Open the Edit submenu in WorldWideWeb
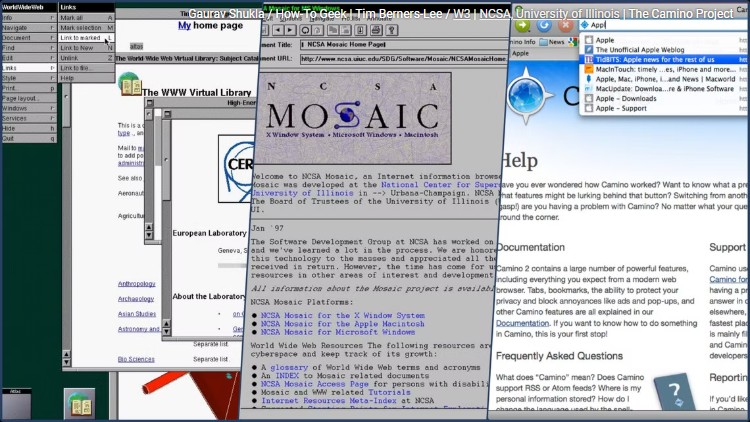The image size is (750, 422). [x=29, y=58]
